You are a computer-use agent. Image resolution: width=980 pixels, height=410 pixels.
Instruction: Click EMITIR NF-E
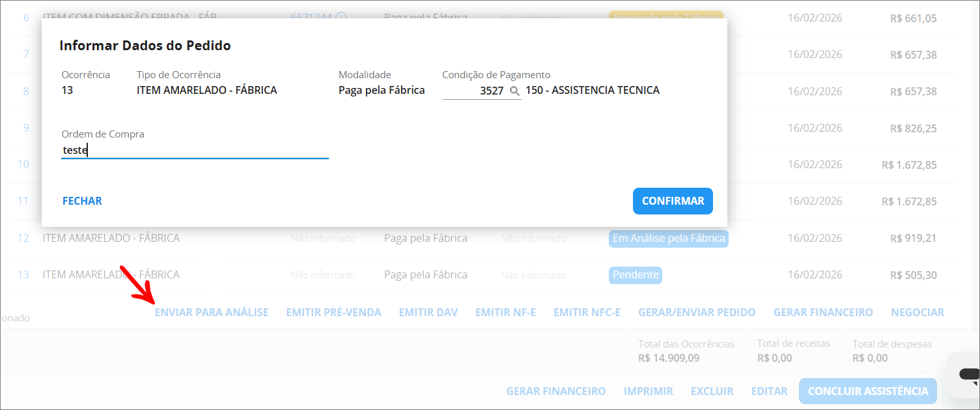pos(505,312)
